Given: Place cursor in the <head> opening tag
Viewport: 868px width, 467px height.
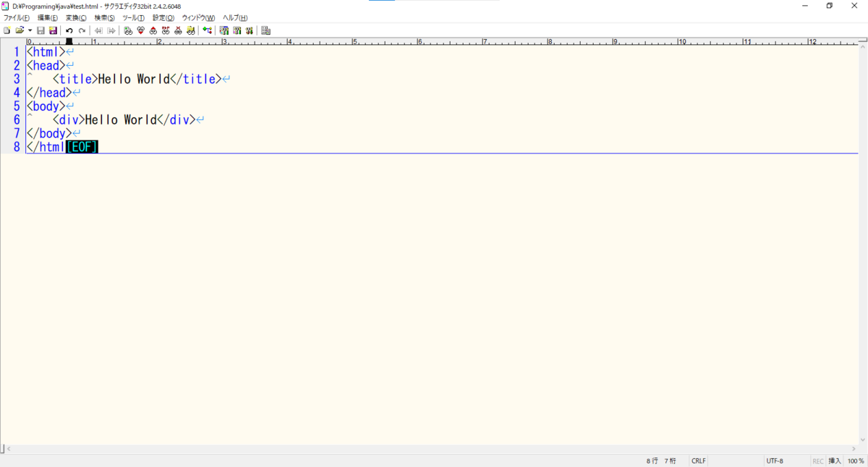Looking at the screenshot, I should point(46,66).
